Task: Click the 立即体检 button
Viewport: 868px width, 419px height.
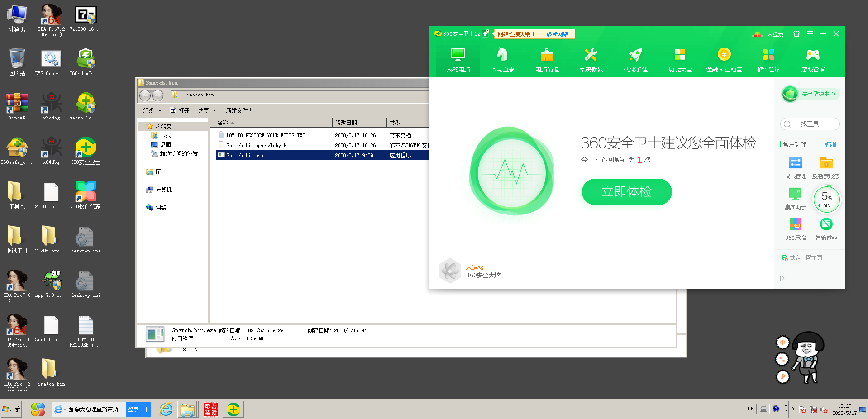Action: 626,191
